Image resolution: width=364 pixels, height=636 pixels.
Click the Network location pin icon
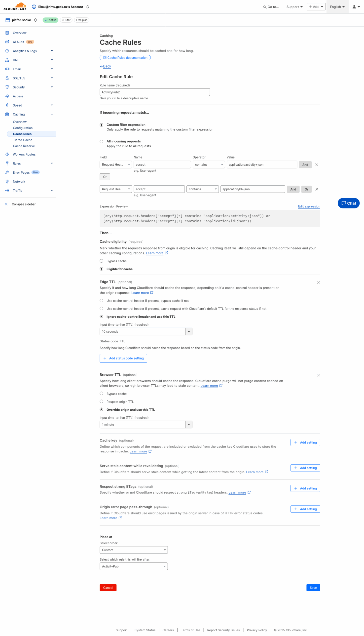click(7, 181)
